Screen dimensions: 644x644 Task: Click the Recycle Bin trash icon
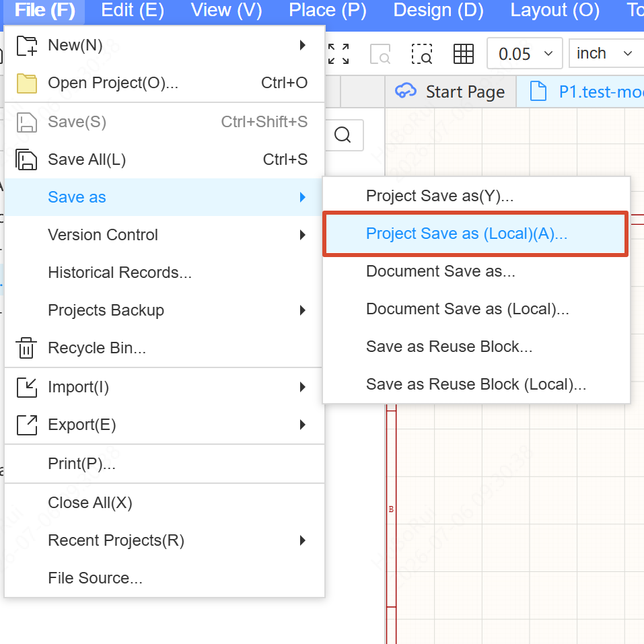(x=26, y=348)
